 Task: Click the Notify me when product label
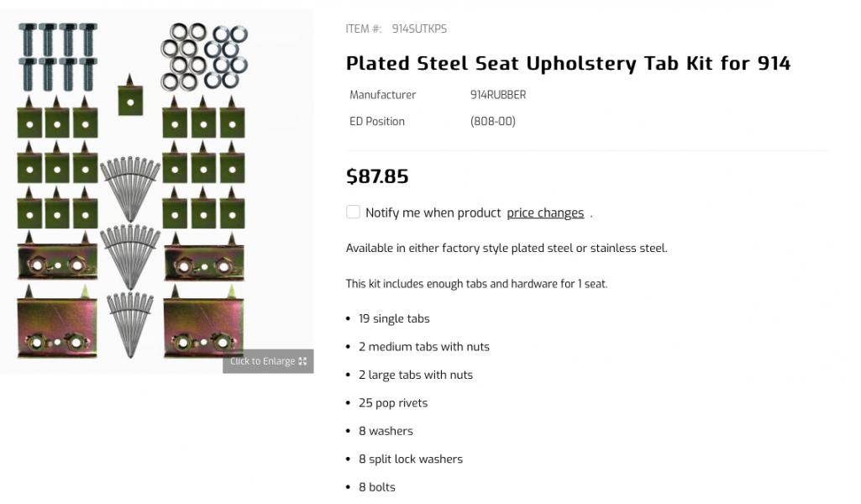click(x=433, y=213)
